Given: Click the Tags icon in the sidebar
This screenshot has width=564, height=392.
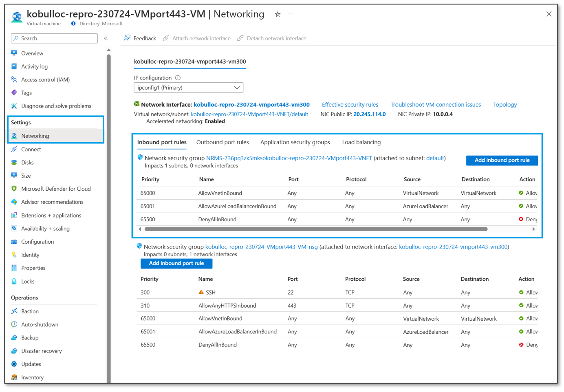Looking at the screenshot, I should click(x=15, y=92).
